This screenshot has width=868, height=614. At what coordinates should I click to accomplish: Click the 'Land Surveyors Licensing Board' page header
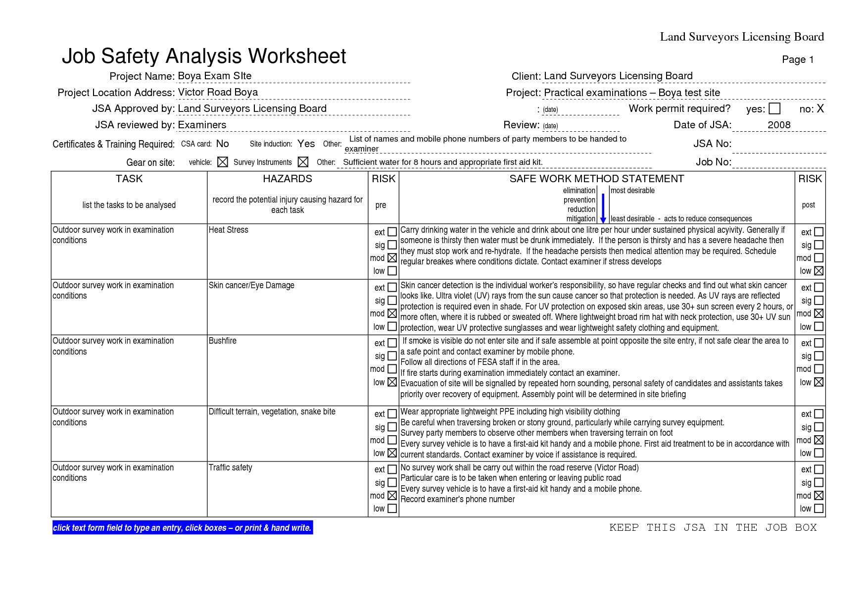(742, 37)
